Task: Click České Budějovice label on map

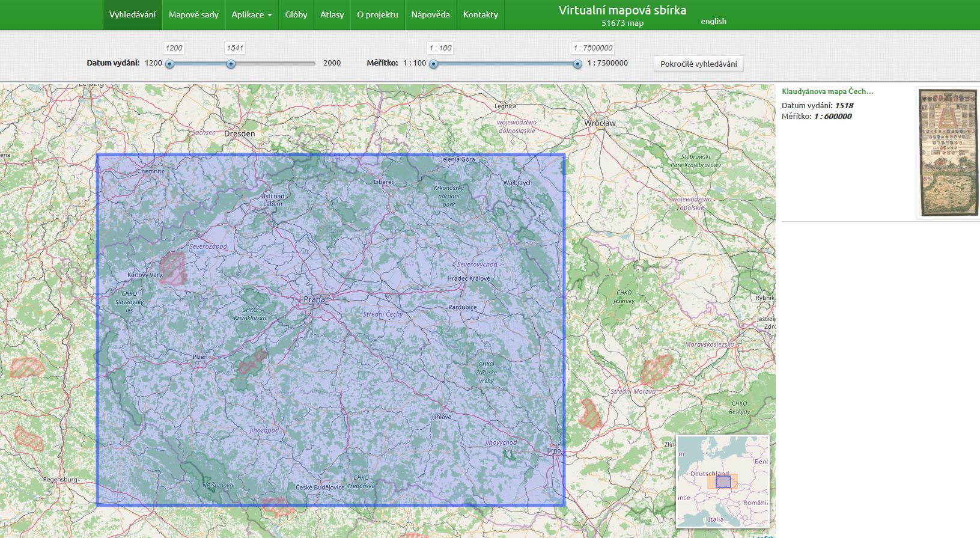Action: (x=320, y=487)
